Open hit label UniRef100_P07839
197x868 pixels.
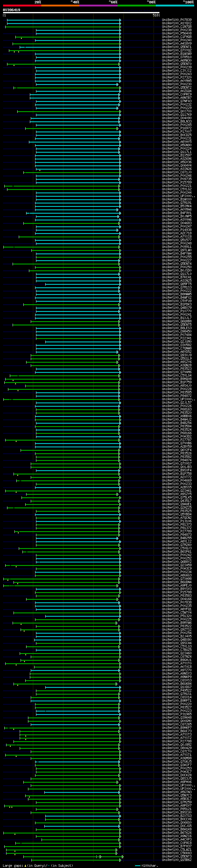coord(177,20)
